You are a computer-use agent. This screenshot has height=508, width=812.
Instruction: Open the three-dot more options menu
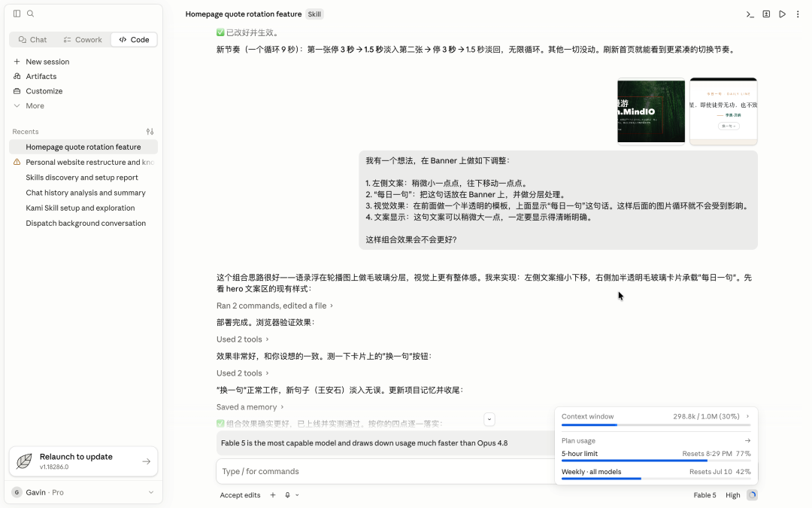(798, 14)
